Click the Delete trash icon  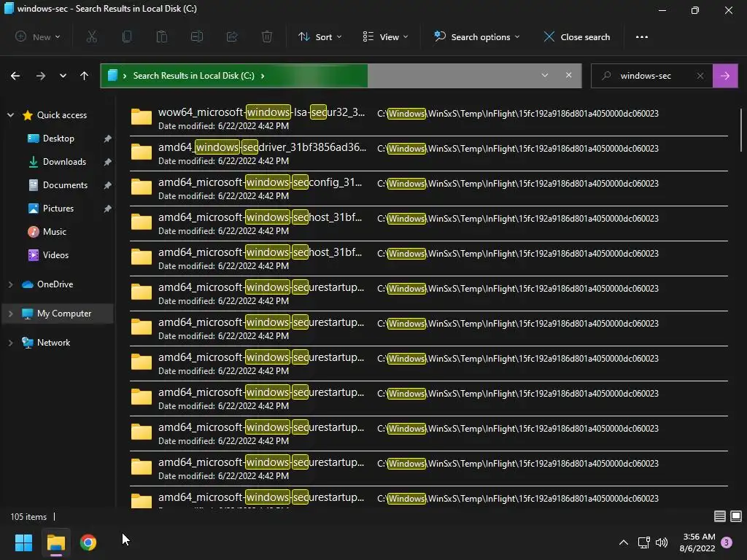267,36
